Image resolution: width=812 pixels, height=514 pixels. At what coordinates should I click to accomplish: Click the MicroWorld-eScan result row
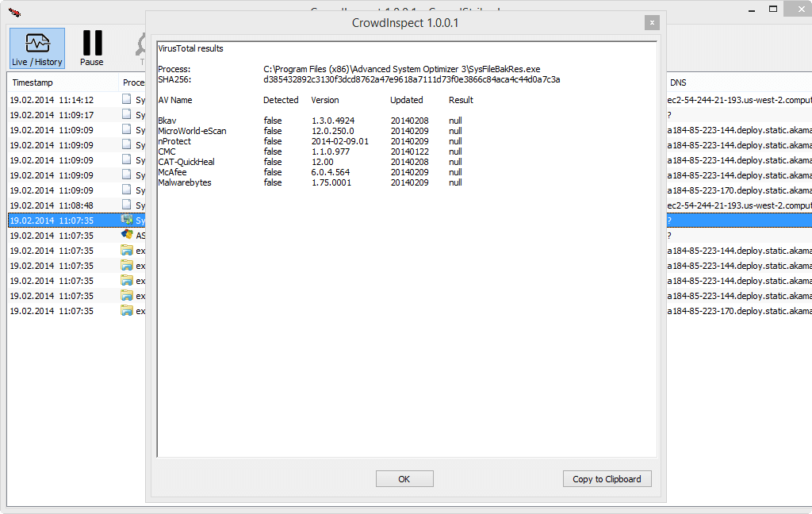click(310, 131)
